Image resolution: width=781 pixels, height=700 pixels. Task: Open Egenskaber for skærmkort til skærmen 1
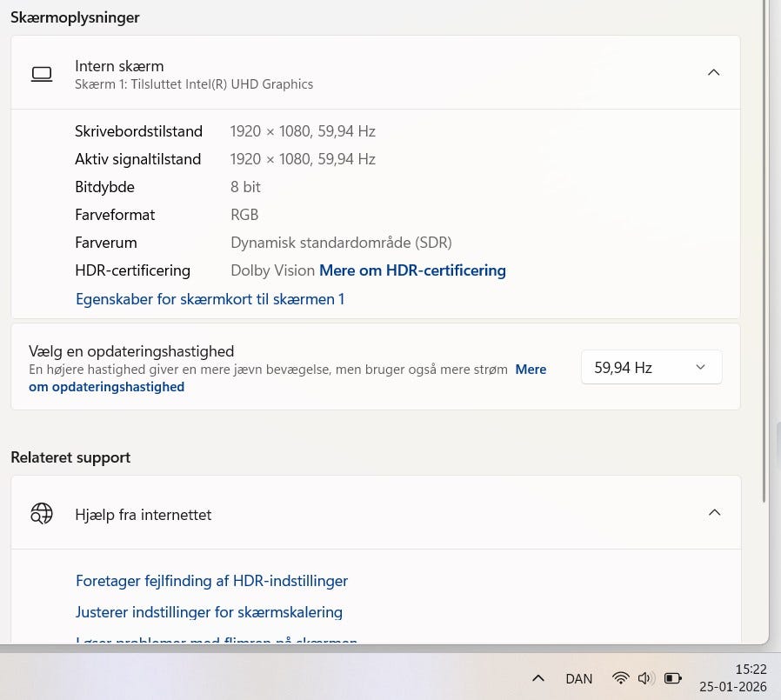pos(210,299)
